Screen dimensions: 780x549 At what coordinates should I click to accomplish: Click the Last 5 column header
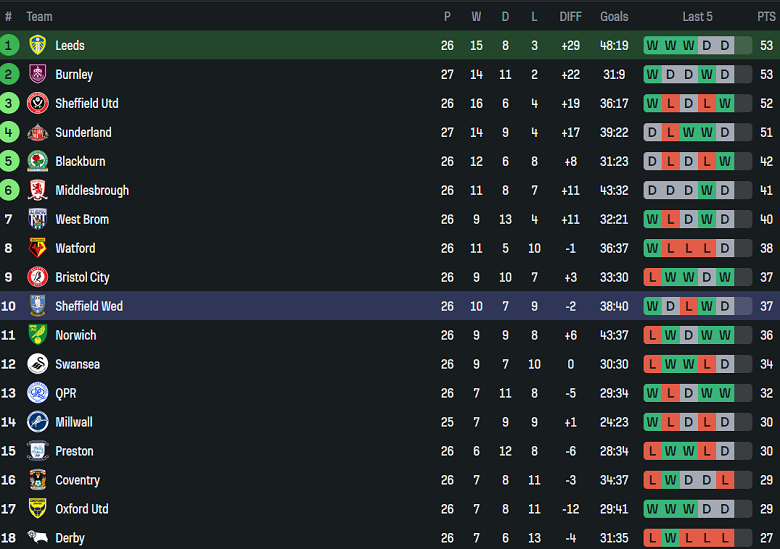[x=697, y=16]
